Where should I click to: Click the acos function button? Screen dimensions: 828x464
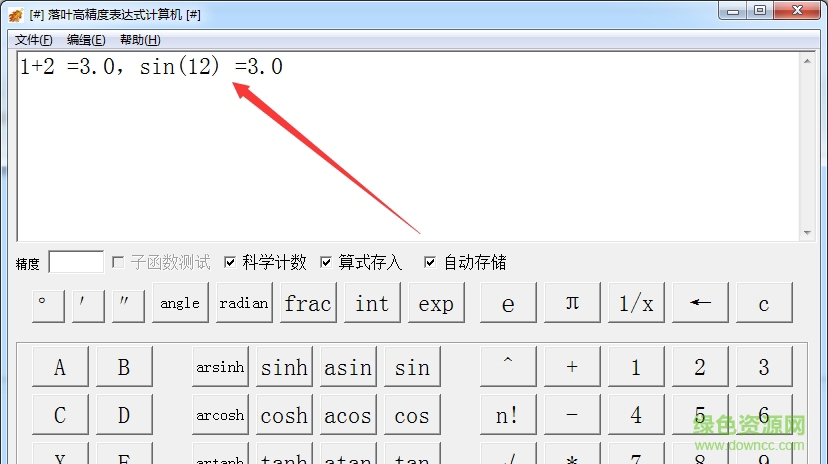348,415
